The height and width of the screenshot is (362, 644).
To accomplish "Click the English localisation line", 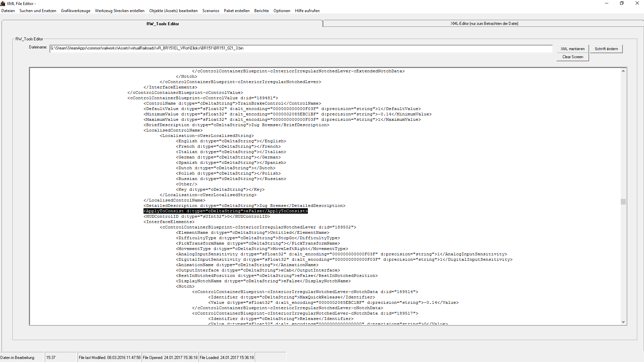I will [x=231, y=141].
